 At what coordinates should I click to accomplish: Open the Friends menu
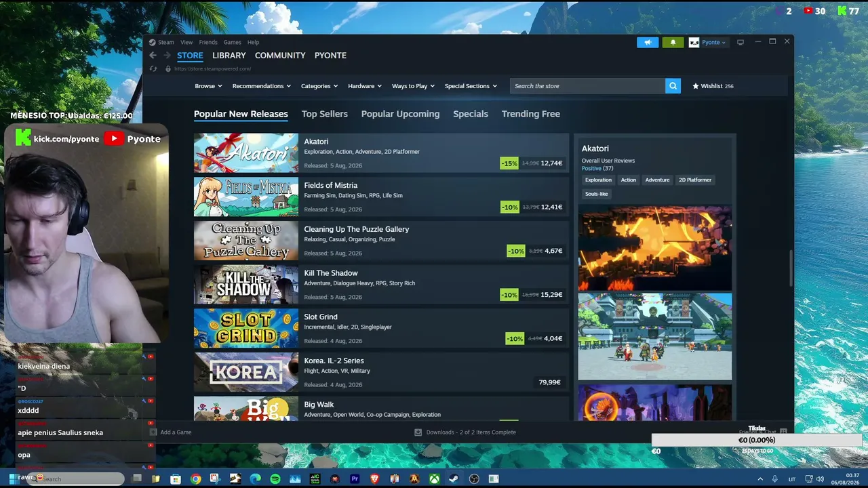208,42
